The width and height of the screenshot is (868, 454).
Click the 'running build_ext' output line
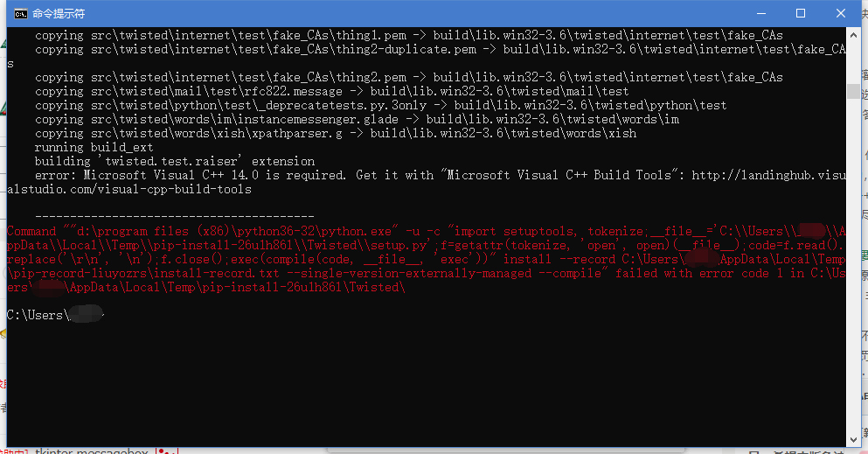[94, 147]
